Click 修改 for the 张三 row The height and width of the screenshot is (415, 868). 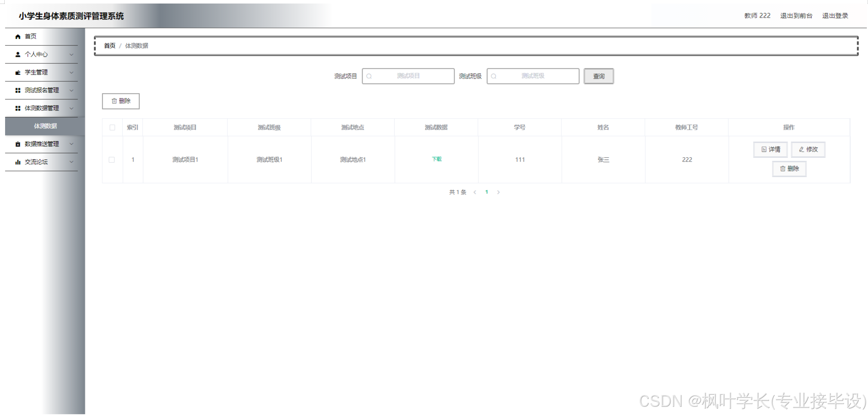[x=808, y=149]
